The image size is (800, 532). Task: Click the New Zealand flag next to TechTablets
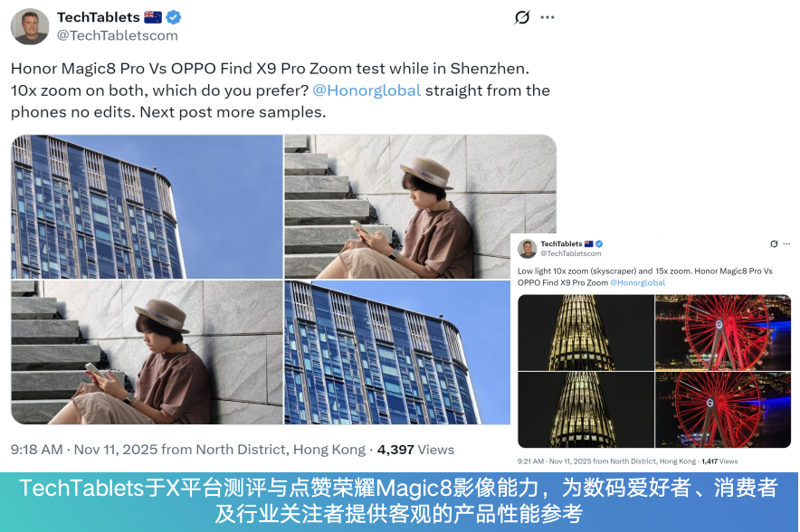pos(153,17)
